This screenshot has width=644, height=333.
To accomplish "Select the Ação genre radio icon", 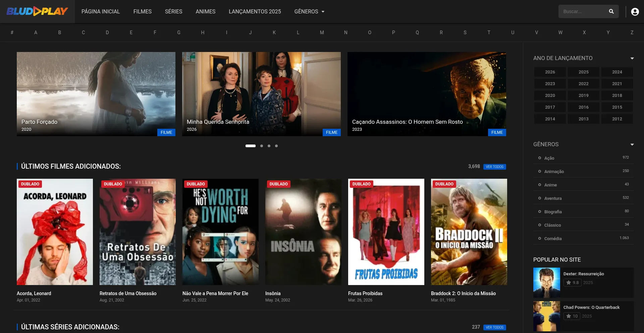I will pyautogui.click(x=540, y=158).
